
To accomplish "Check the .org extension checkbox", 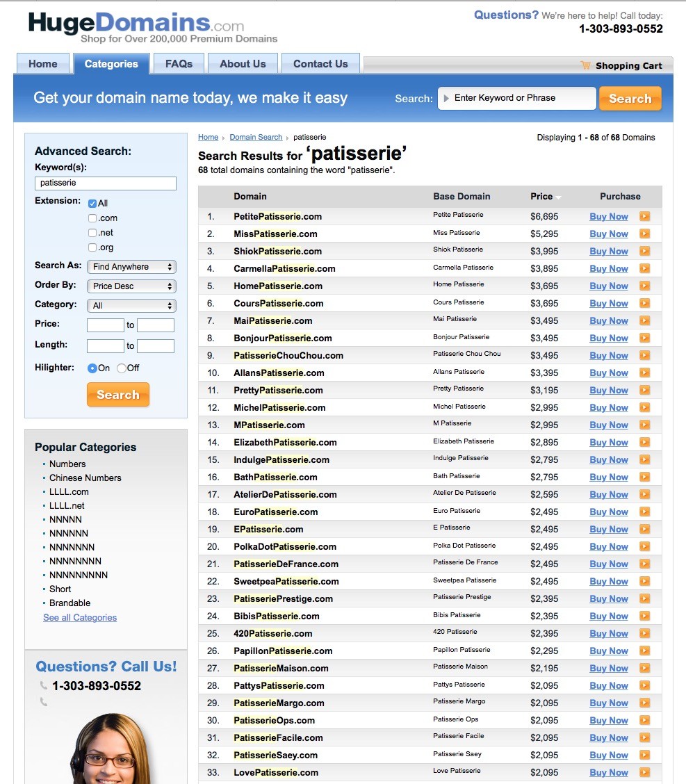I will coord(92,247).
